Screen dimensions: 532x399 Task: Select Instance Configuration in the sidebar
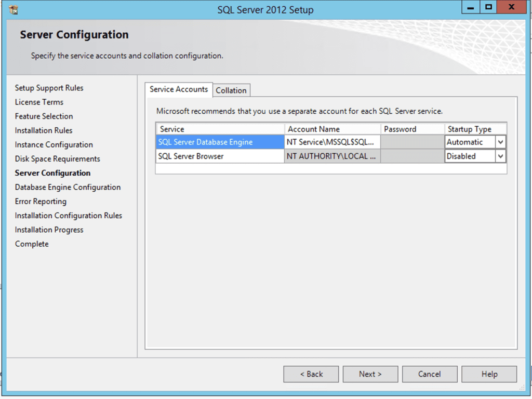coord(53,144)
